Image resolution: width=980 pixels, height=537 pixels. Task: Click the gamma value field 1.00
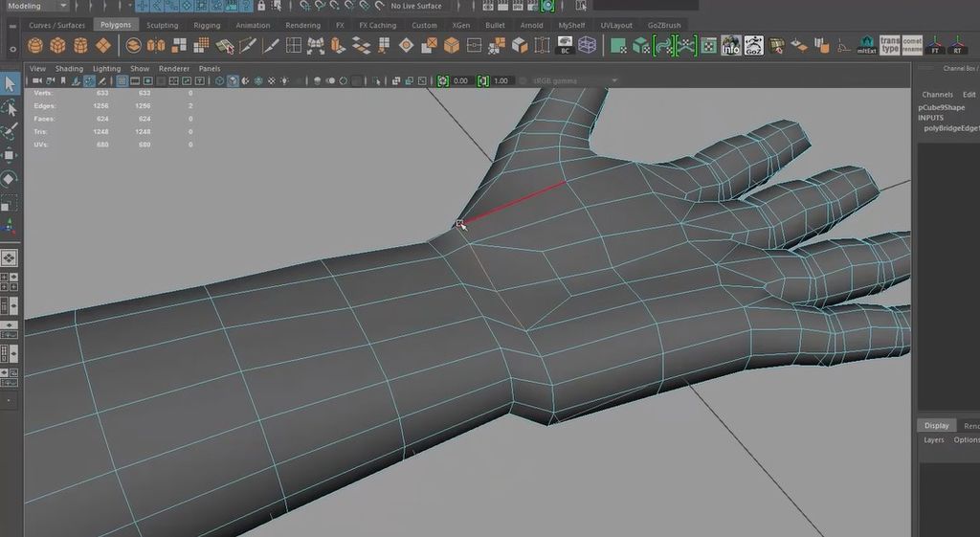tap(501, 80)
